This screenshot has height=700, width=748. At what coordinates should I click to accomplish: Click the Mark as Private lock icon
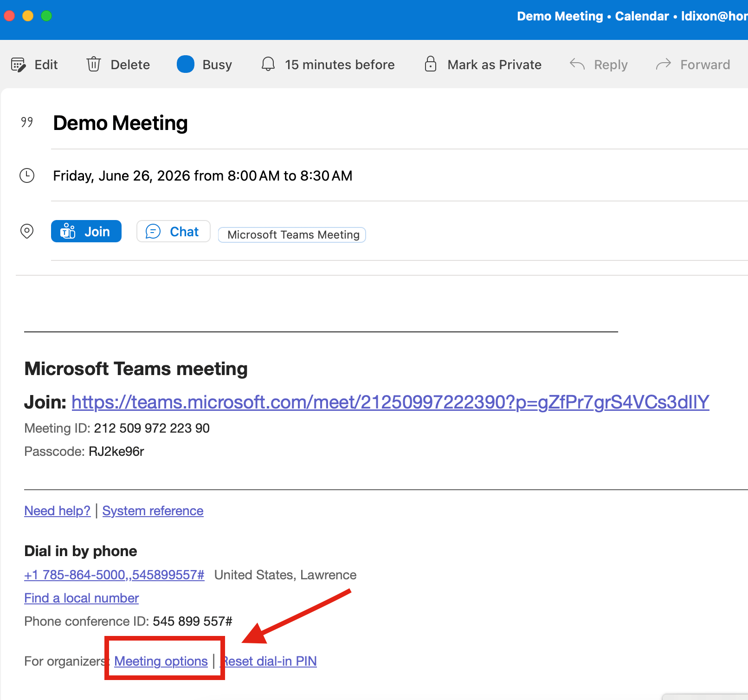(431, 64)
